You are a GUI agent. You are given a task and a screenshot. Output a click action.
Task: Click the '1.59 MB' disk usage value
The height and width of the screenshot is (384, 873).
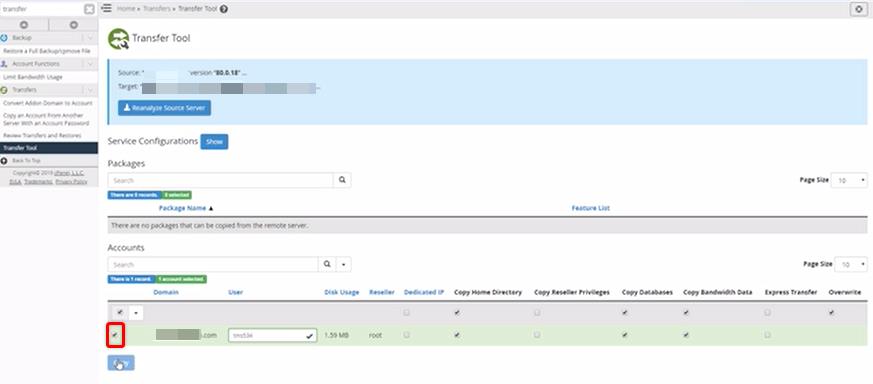pos(336,336)
